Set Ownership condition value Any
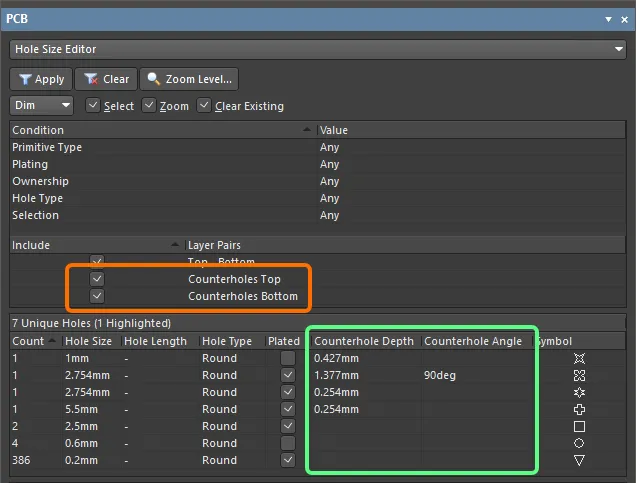Image resolution: width=636 pixels, height=483 pixels. (329, 181)
